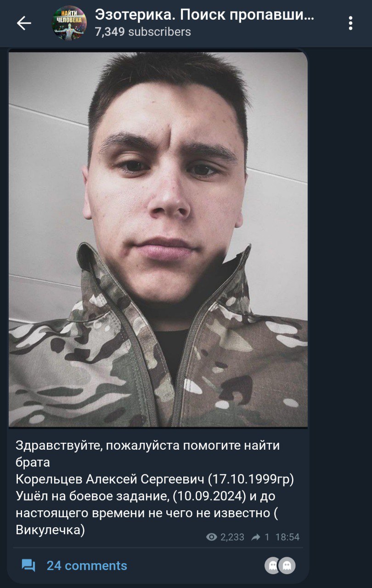Open the photo of the man in camouflage
Screen dimensions: 372x588
pyautogui.click(x=158, y=239)
